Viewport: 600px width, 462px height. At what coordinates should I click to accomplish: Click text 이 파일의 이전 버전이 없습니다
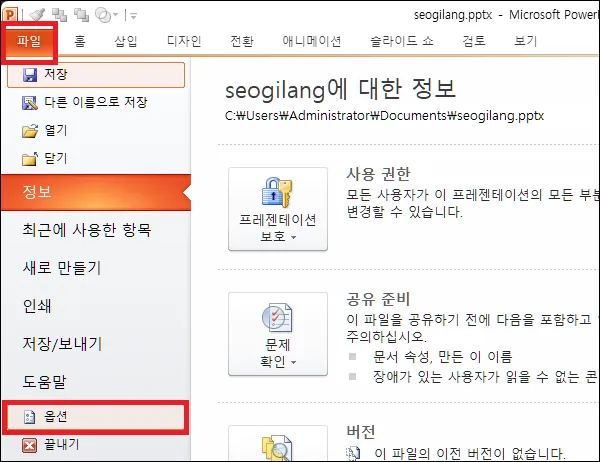470,454
